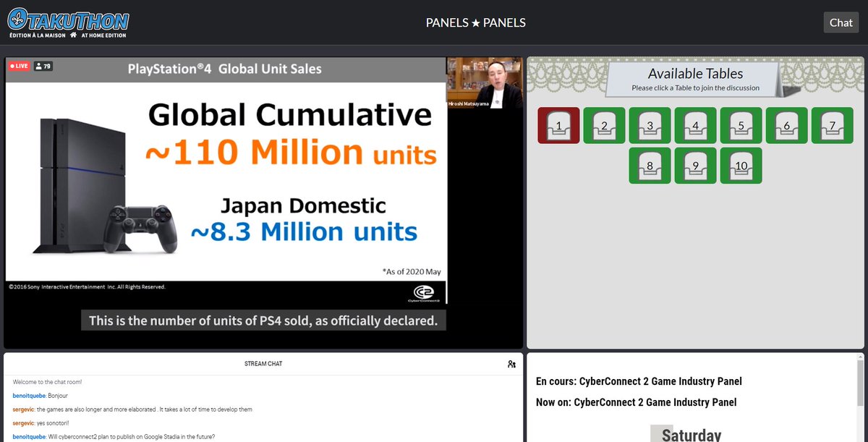Open chat using the Chat button
This screenshot has height=442, width=868.
pyautogui.click(x=841, y=22)
